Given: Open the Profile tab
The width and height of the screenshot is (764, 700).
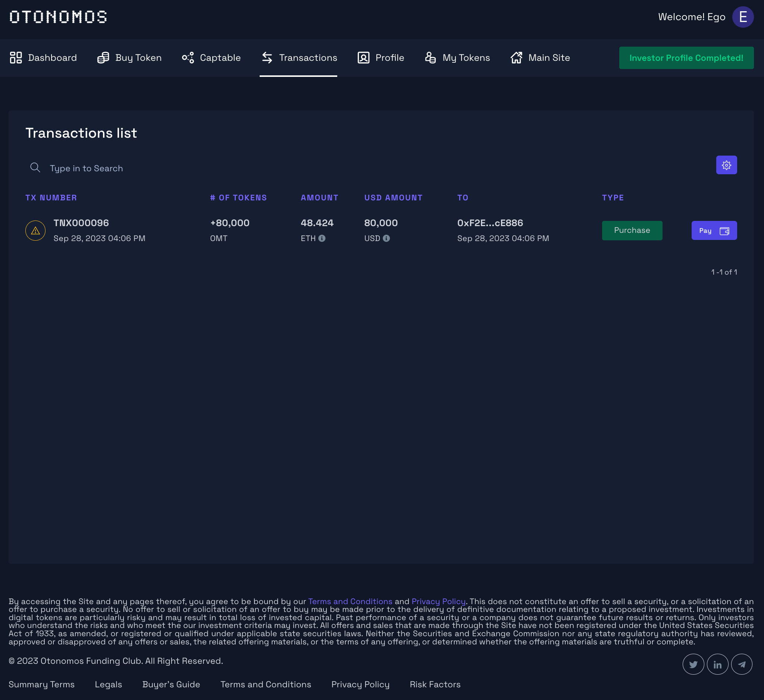Looking at the screenshot, I should tap(381, 57).
